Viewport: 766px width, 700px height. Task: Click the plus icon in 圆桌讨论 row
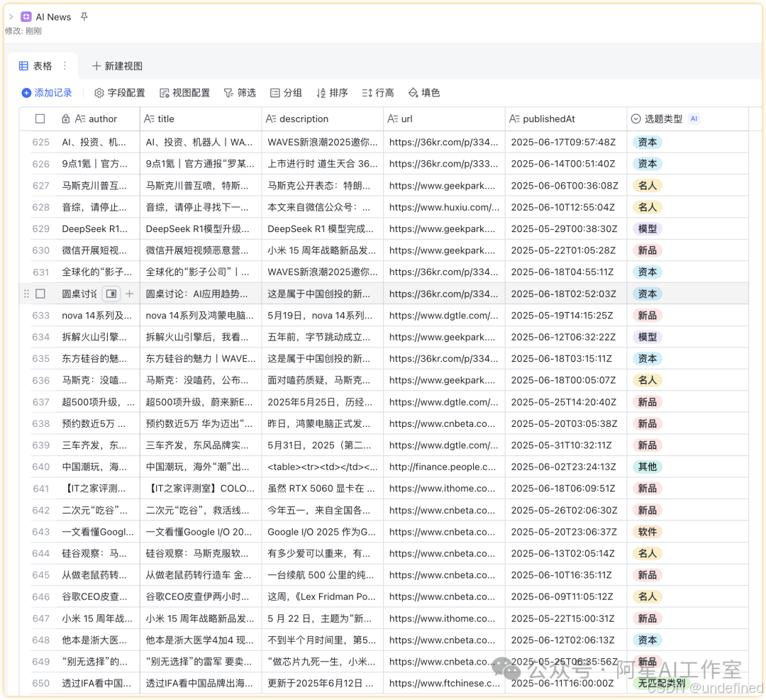(x=130, y=294)
